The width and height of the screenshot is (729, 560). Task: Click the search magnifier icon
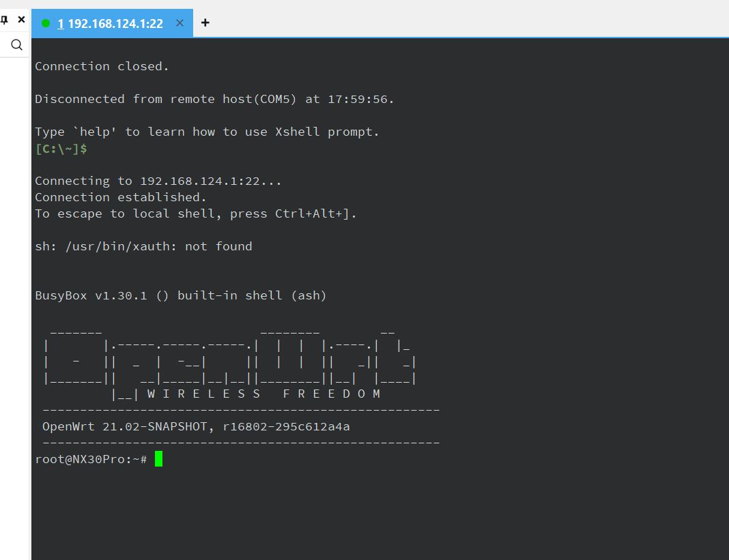click(x=17, y=45)
